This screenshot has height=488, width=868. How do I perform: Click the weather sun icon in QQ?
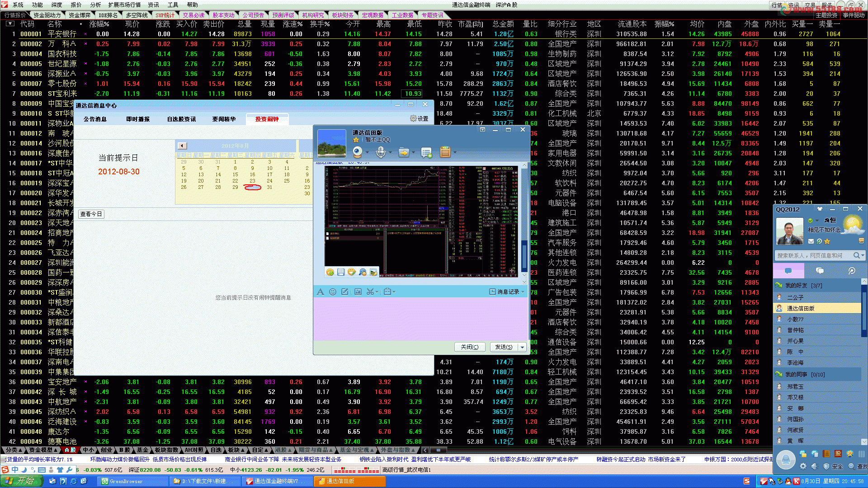(x=852, y=225)
